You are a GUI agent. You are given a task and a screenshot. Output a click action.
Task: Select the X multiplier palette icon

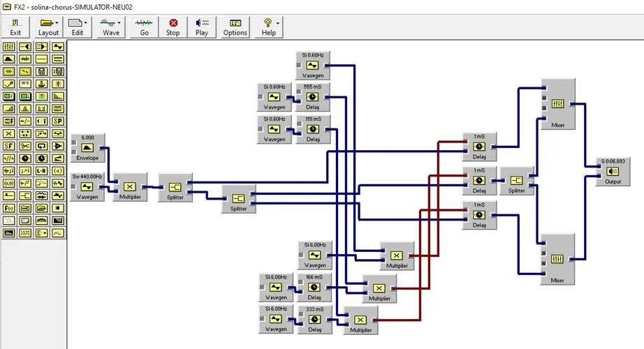coord(8,133)
